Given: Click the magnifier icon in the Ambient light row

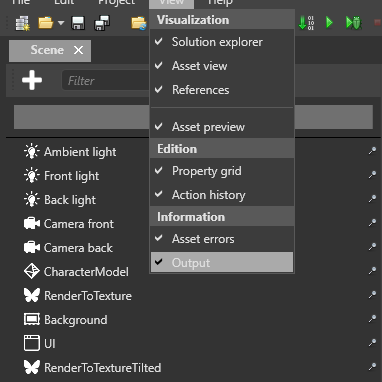Looking at the screenshot, I should (x=372, y=151).
